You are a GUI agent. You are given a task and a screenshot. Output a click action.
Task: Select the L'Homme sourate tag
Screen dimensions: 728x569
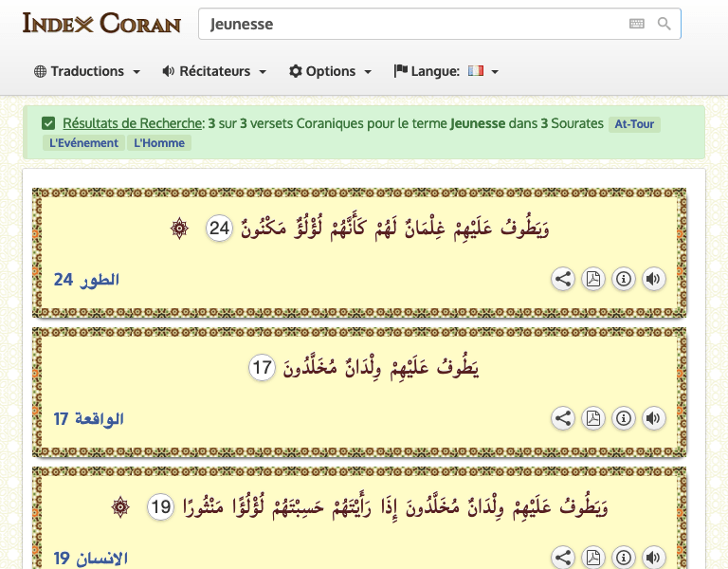click(x=159, y=143)
